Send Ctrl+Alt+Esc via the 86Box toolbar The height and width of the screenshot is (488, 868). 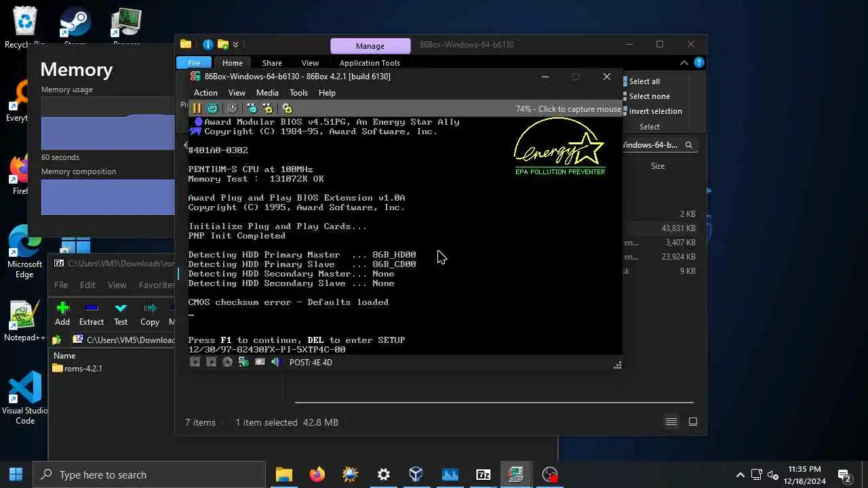(267, 108)
